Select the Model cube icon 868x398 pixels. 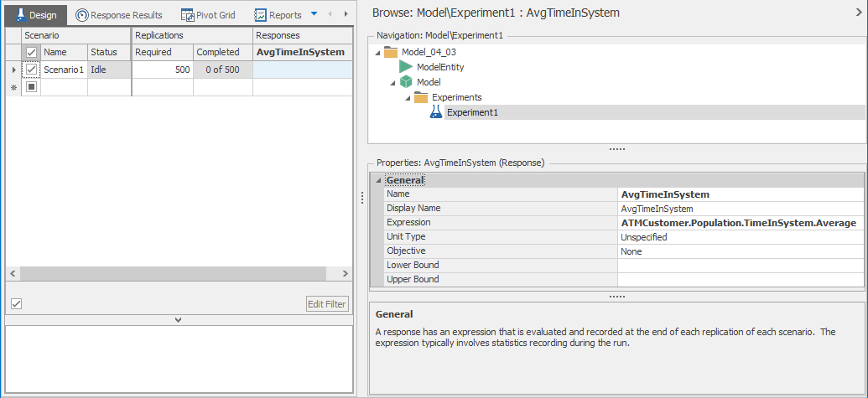click(406, 82)
